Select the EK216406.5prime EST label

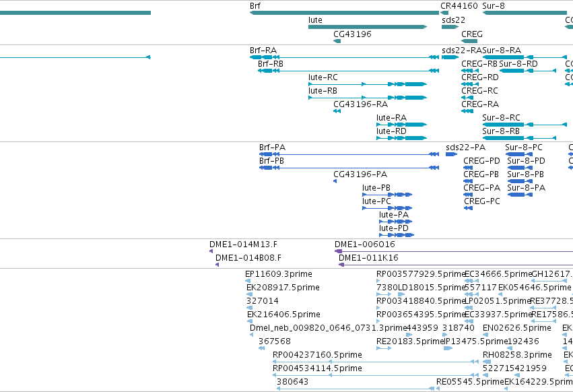tap(283, 315)
